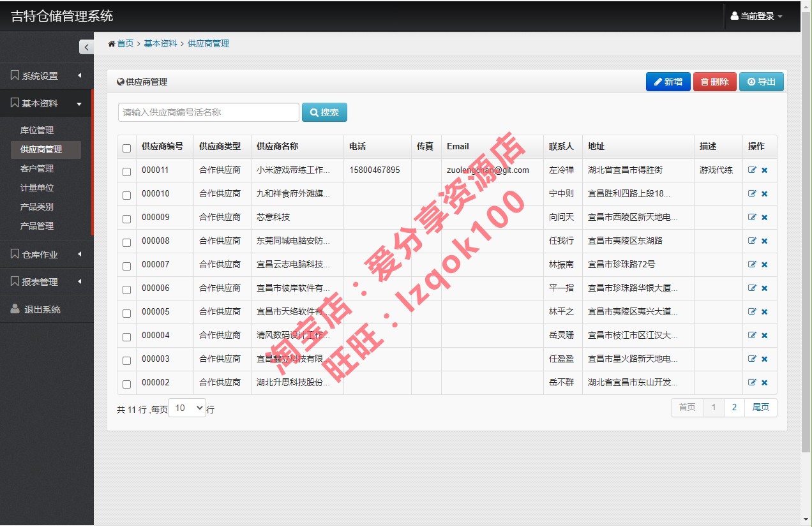Delete supplier 000011 with X icon
This screenshot has height=527, width=812.
[764, 170]
